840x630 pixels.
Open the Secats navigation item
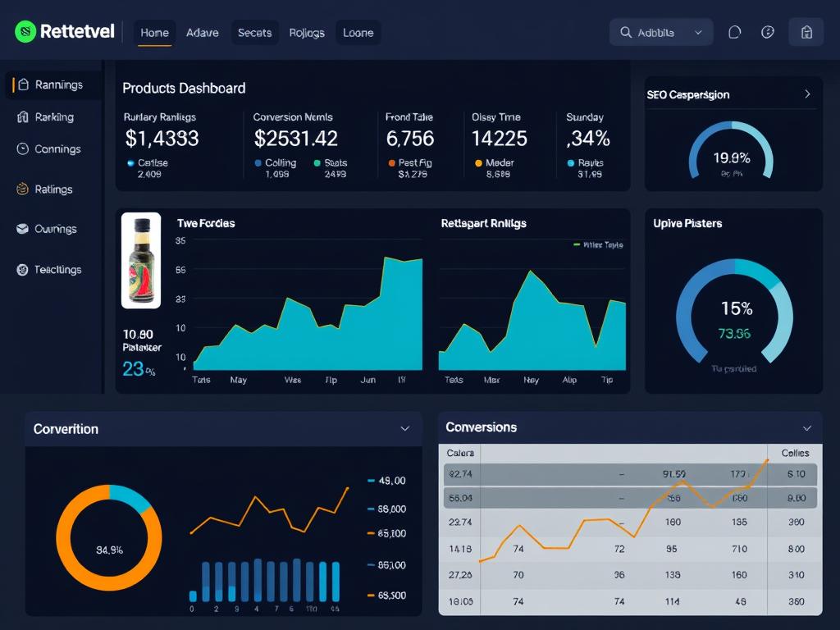point(254,33)
